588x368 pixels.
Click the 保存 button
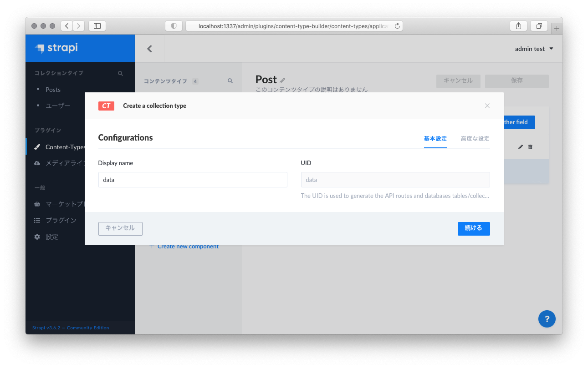coord(517,81)
